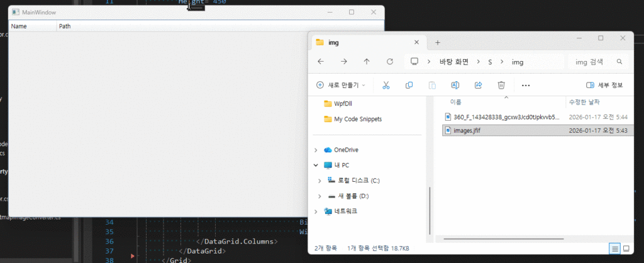Go up one folder level
This screenshot has height=263, width=644.
[367, 62]
